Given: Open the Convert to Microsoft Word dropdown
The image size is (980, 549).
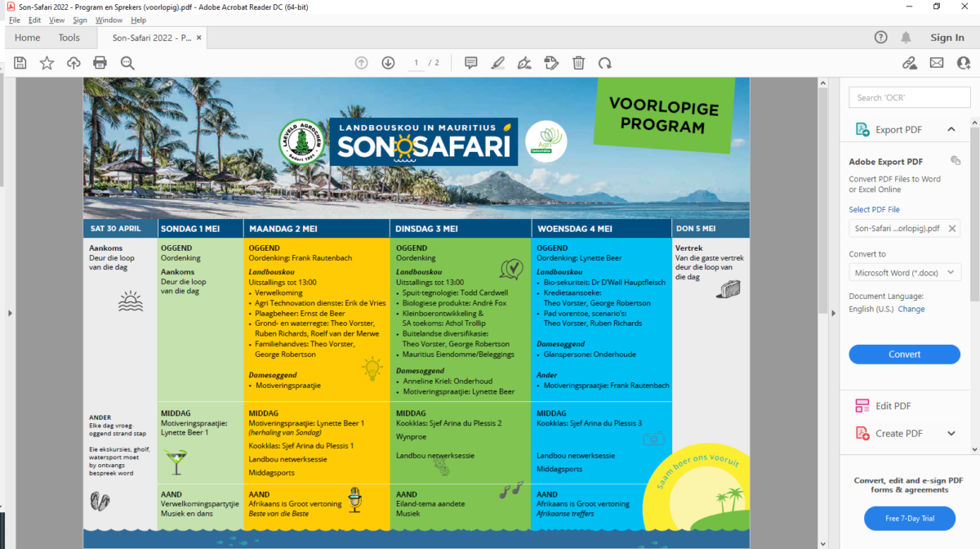Looking at the screenshot, I should pyautogui.click(x=905, y=273).
